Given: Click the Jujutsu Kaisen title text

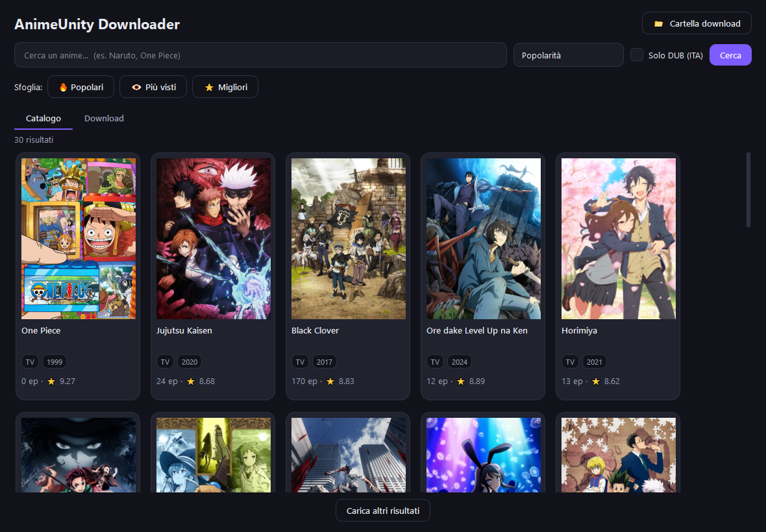Looking at the screenshot, I should click(184, 330).
